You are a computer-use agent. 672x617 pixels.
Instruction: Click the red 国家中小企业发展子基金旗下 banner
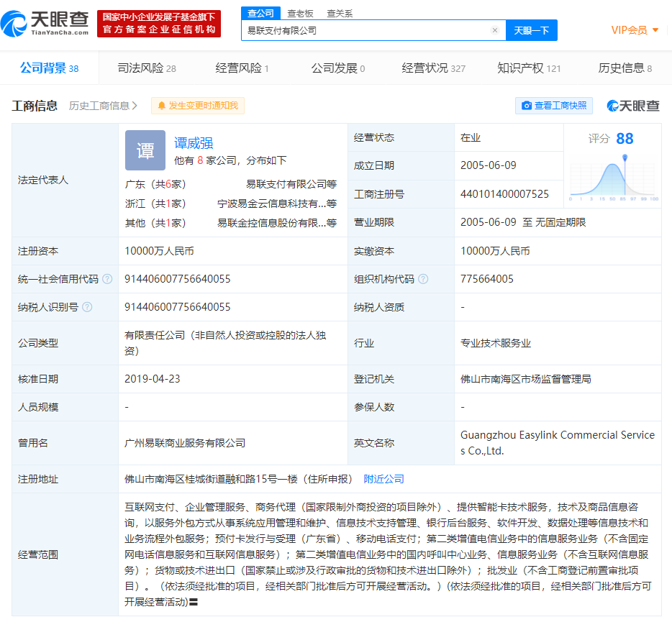[159, 24]
